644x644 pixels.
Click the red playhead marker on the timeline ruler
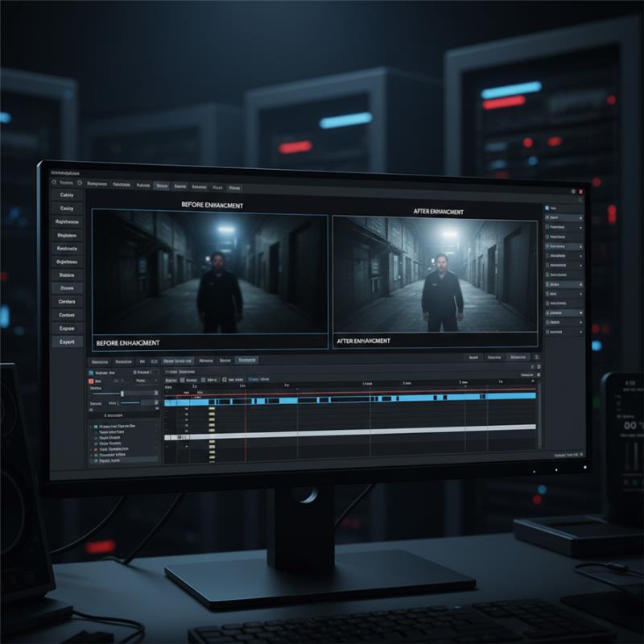(x=245, y=387)
